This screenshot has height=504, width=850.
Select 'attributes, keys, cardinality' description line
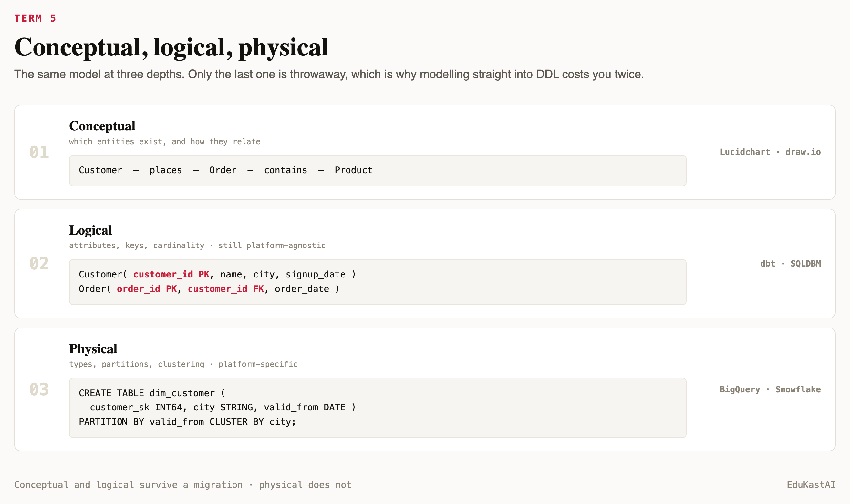tap(197, 246)
